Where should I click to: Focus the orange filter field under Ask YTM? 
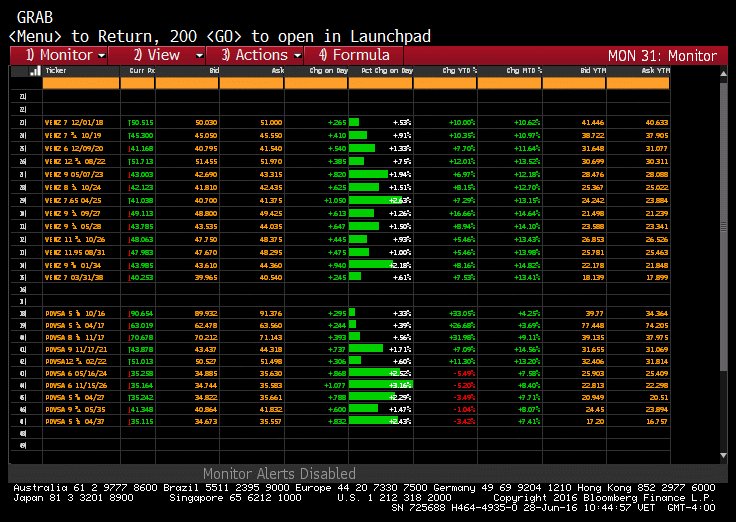pyautogui.click(x=638, y=83)
